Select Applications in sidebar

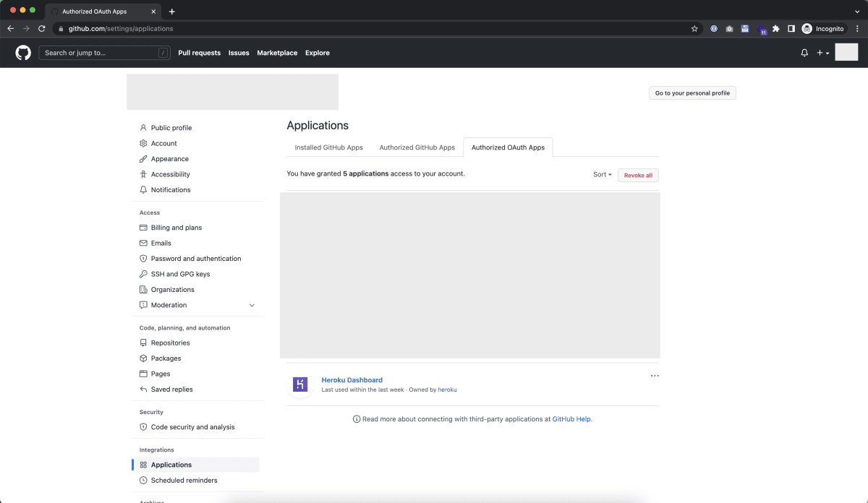(x=195, y=465)
